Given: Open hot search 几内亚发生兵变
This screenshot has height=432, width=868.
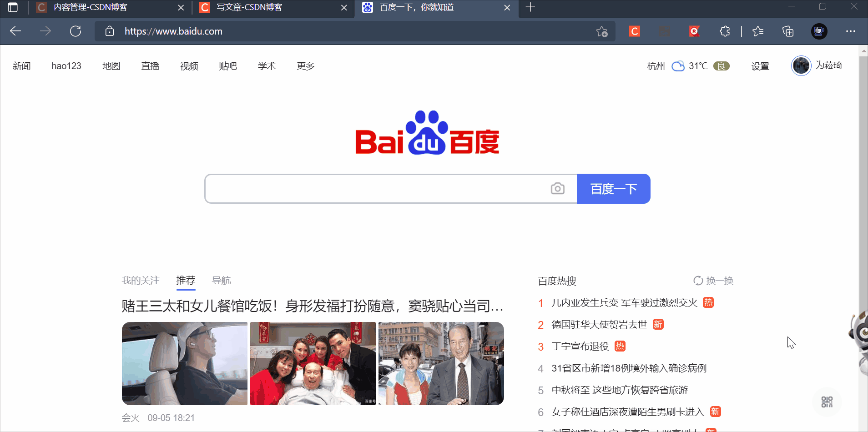Looking at the screenshot, I should [x=624, y=303].
